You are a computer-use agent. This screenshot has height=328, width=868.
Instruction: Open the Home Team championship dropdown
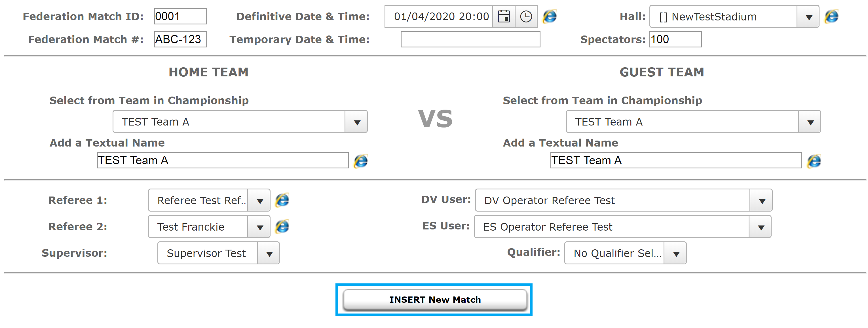click(x=240, y=122)
